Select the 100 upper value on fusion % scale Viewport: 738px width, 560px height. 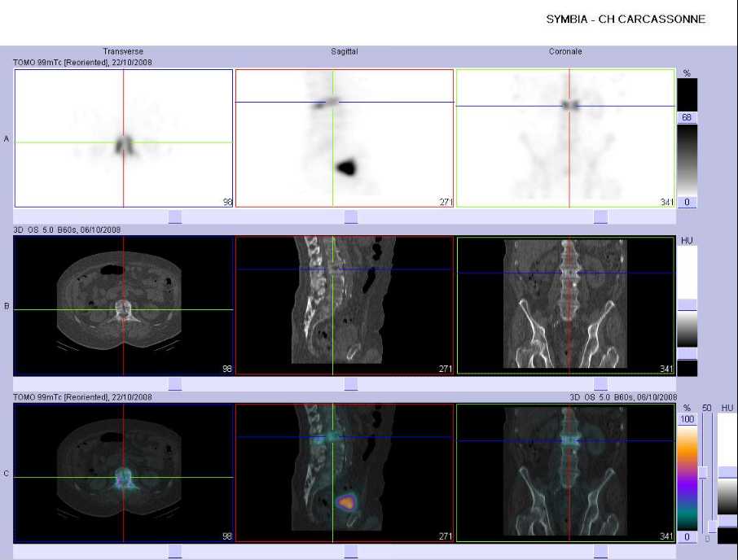(687, 419)
